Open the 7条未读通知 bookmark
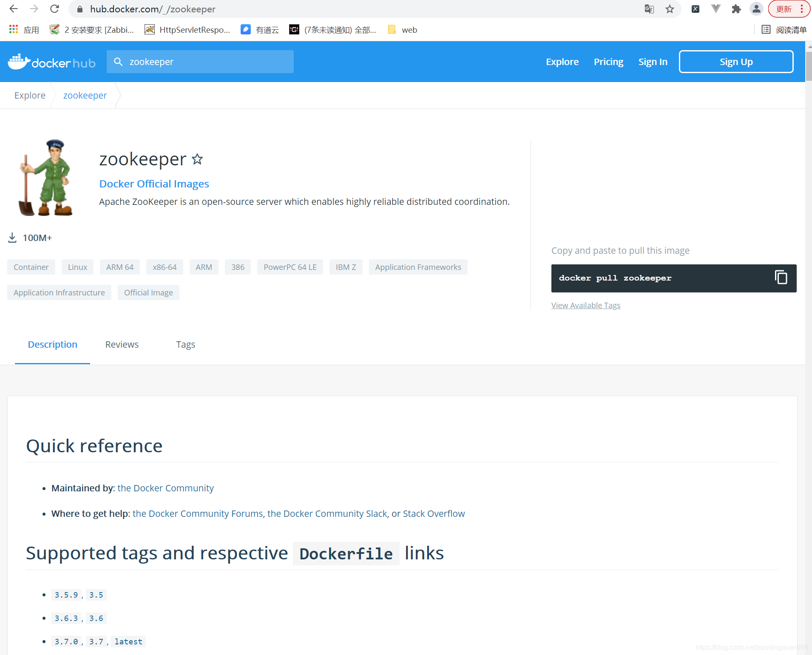Screen dimensions: 812x655 click(x=332, y=30)
